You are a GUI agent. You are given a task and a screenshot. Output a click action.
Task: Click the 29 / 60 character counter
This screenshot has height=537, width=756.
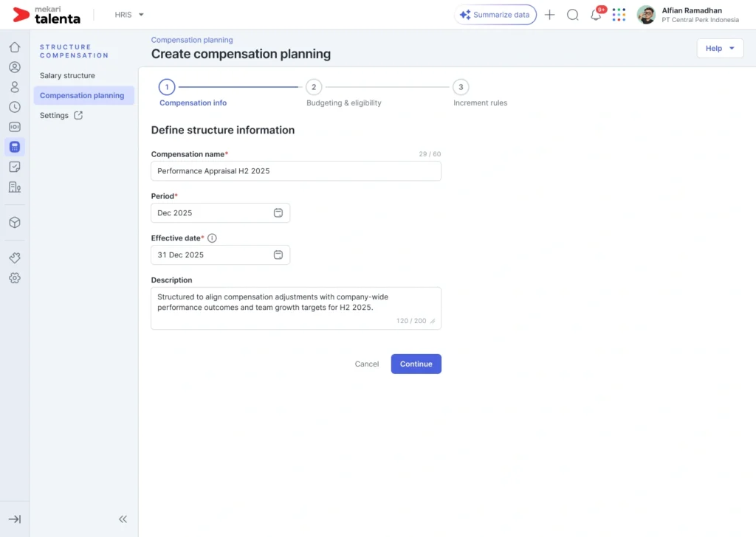(x=430, y=154)
